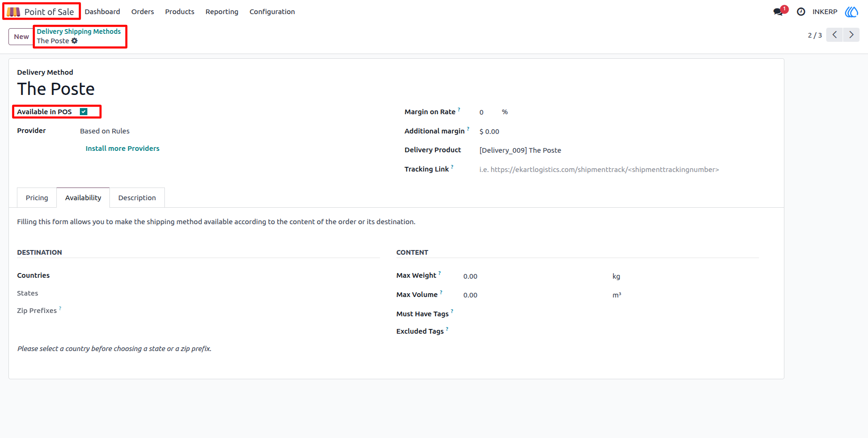Go back to Delivery Shipping Methods breadcrumb

coord(79,31)
